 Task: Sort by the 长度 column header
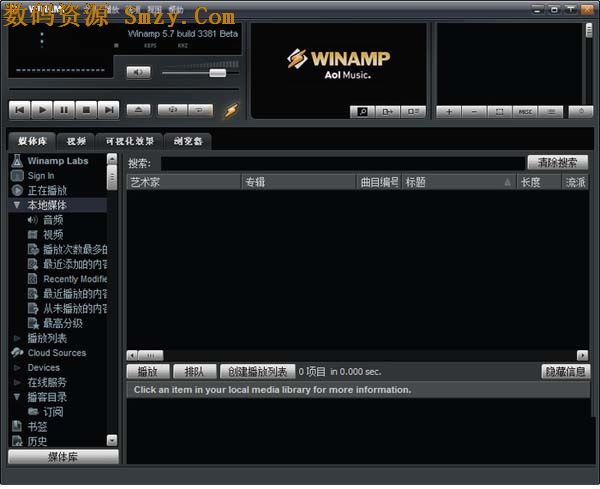[x=539, y=182]
